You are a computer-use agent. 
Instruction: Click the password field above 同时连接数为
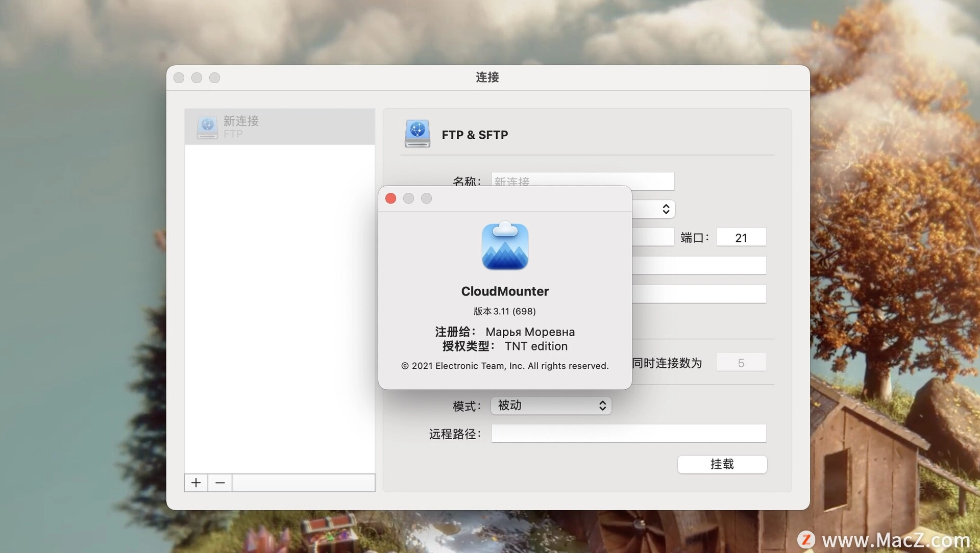coord(699,294)
